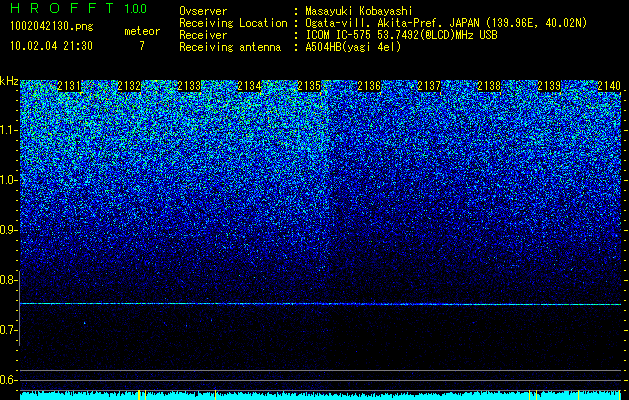Click the 2131 time marker
629x400 pixels.
coord(69,86)
